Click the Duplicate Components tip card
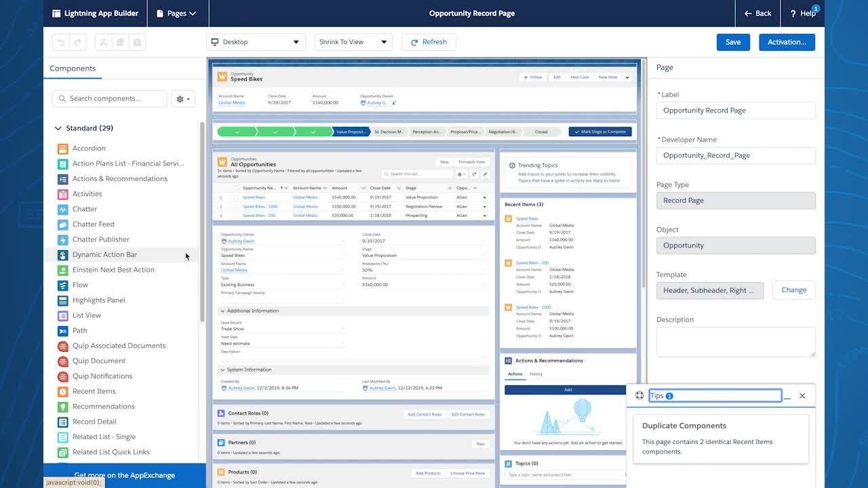 (721, 439)
